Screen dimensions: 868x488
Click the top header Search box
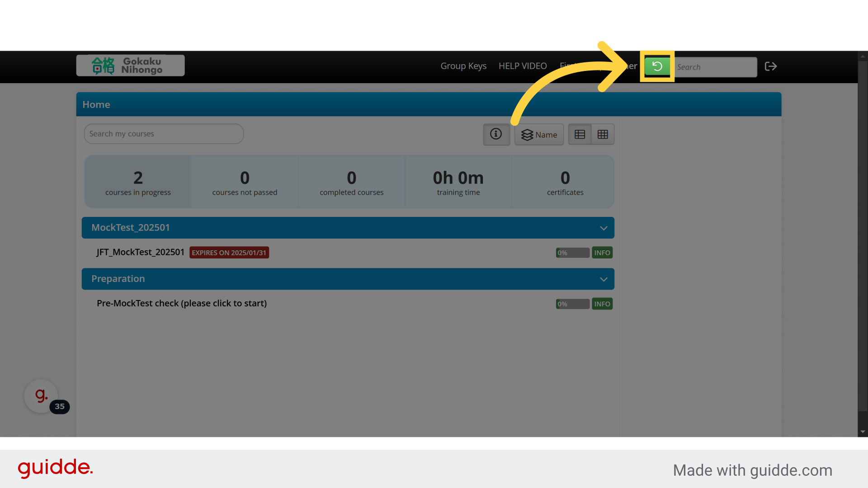(x=714, y=67)
